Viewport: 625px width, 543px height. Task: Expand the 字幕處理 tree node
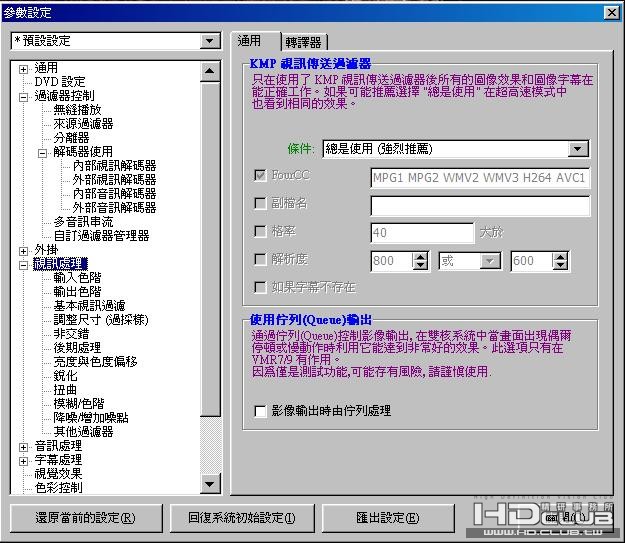point(23,461)
